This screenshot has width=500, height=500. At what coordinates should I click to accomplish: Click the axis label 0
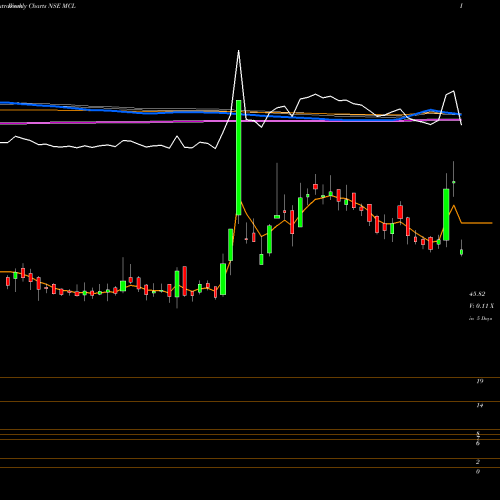click(x=478, y=471)
